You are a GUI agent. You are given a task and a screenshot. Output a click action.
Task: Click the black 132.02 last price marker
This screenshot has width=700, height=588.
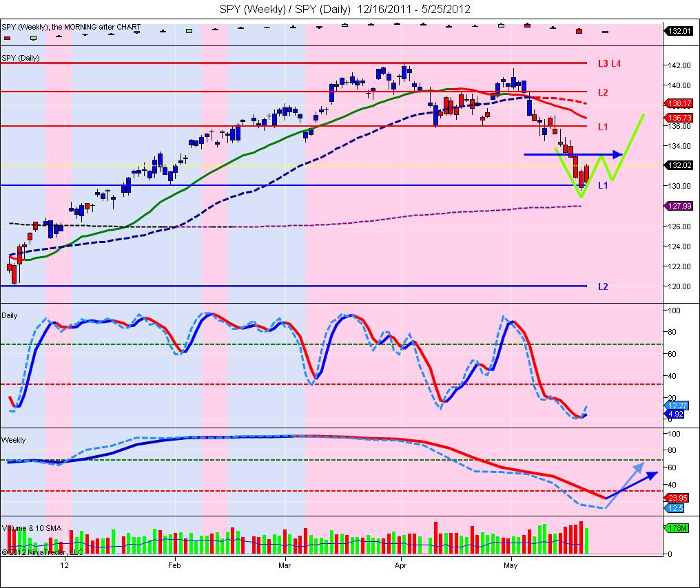679,165
